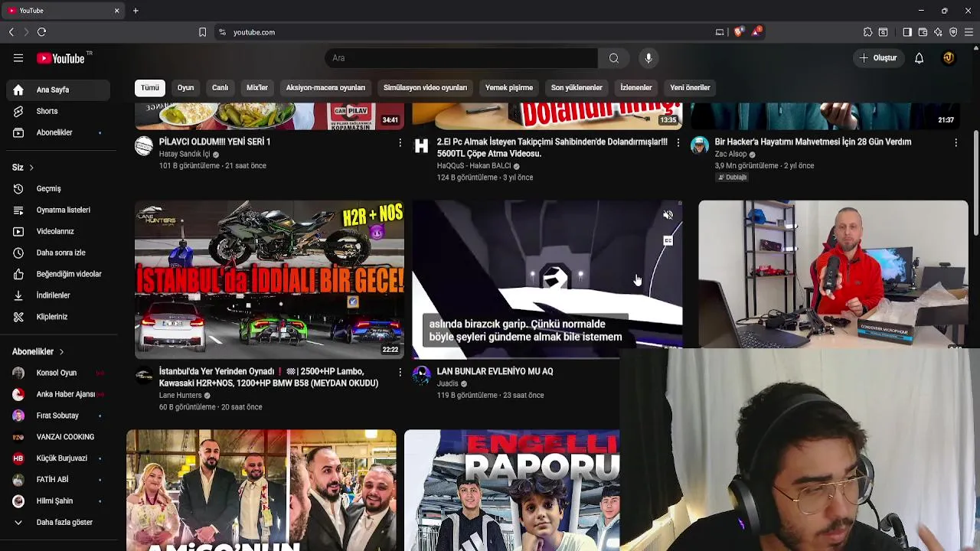Screen dimensions: 980x551
Task: Open the ENGELLİ RAPORU video thumbnail
Action: pos(512,490)
